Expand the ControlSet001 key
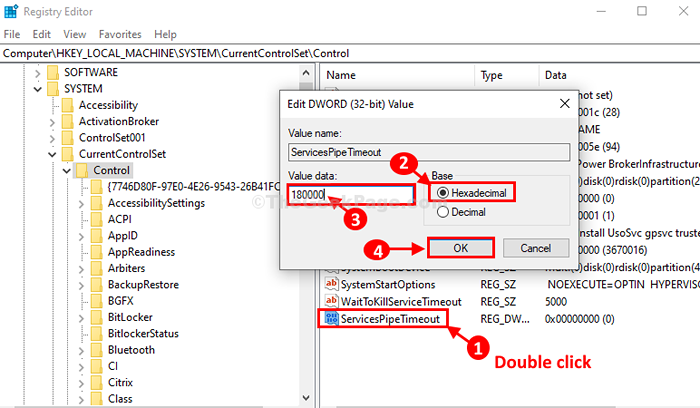 (x=52, y=138)
